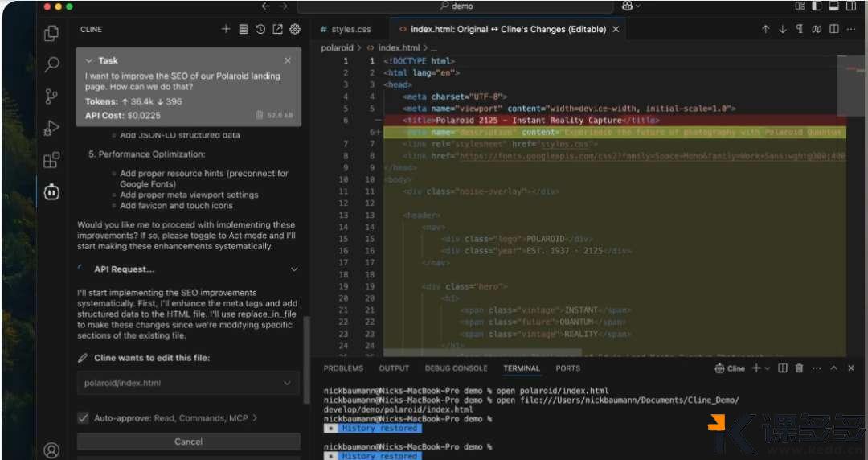Close the current Task card

(287, 60)
